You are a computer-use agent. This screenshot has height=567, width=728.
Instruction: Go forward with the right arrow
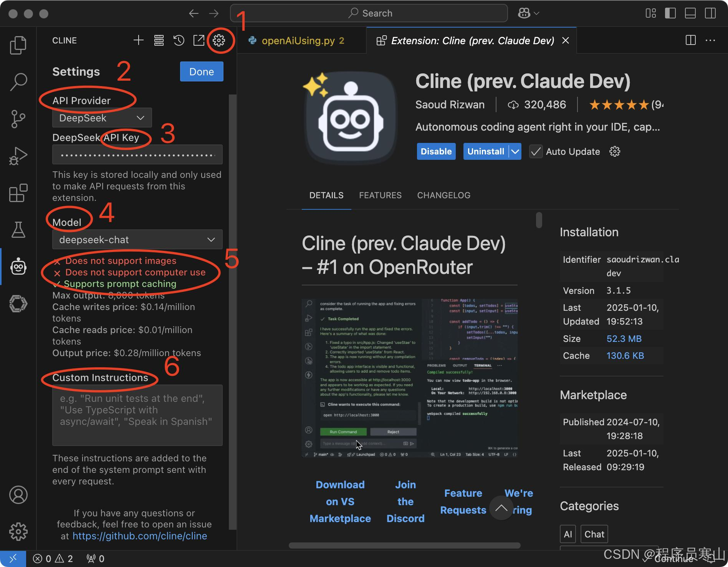click(x=214, y=13)
